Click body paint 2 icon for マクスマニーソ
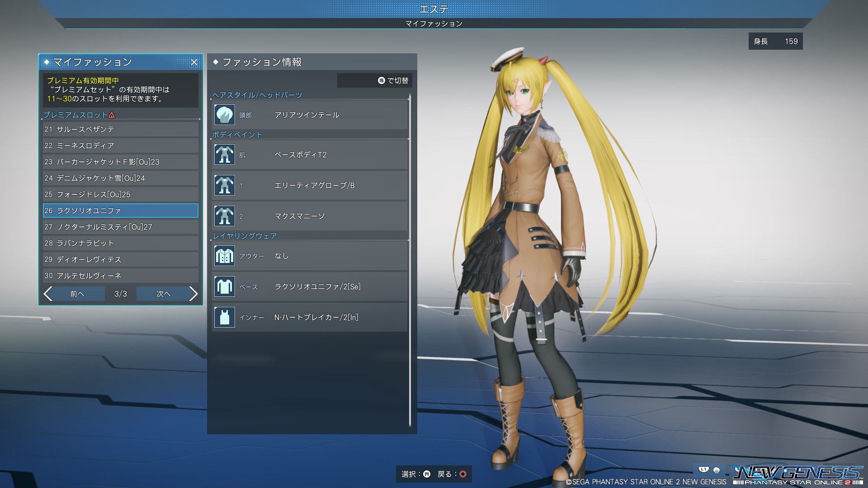The height and width of the screenshot is (488, 868). coord(224,216)
